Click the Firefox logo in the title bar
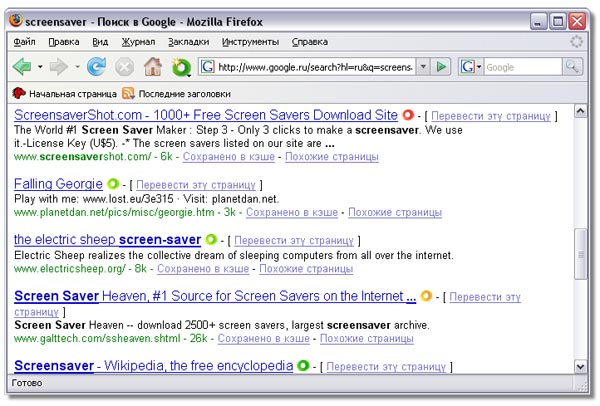600x406 pixels. pyautogui.click(x=16, y=20)
